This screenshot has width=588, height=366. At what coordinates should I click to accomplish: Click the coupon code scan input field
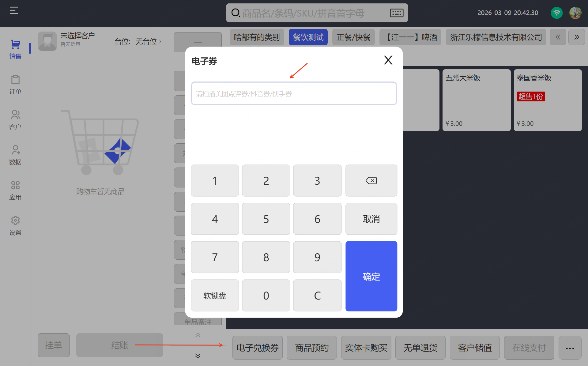click(x=294, y=94)
